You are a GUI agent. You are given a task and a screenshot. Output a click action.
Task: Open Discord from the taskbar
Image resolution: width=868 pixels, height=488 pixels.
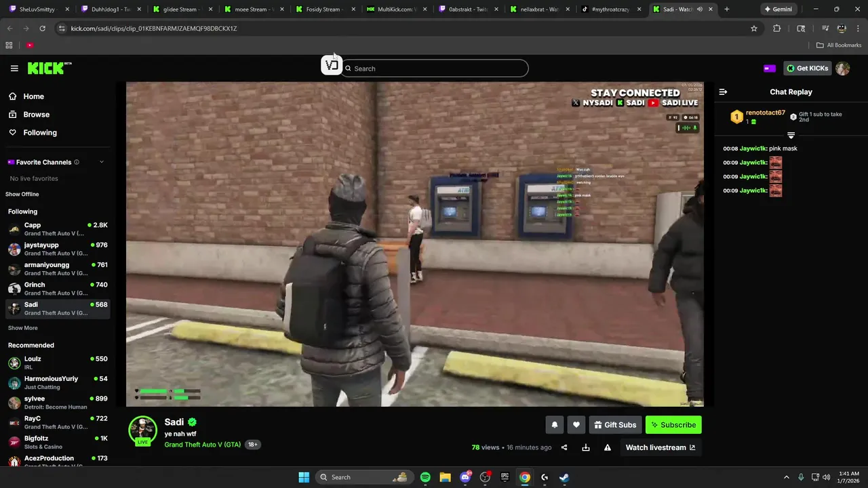[465, 477]
